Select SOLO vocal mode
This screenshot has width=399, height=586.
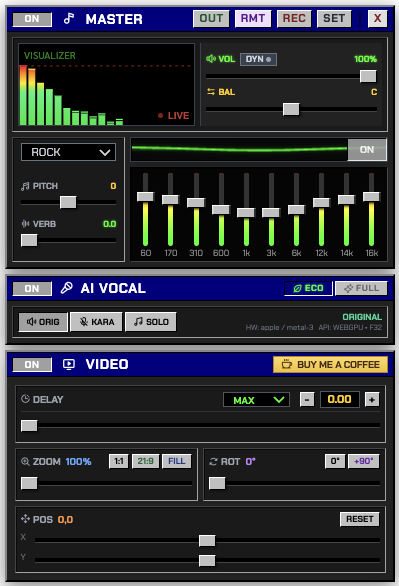(x=151, y=322)
